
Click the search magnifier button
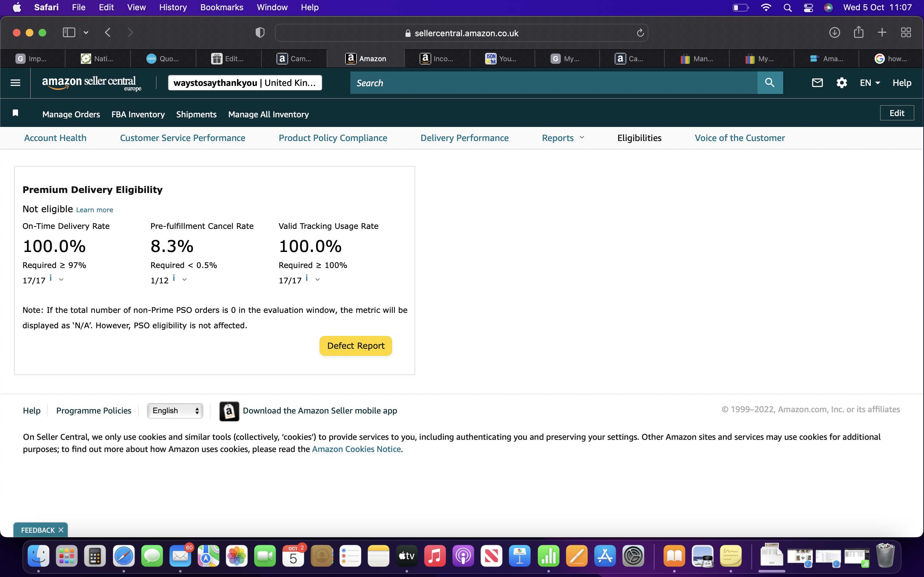[770, 83]
